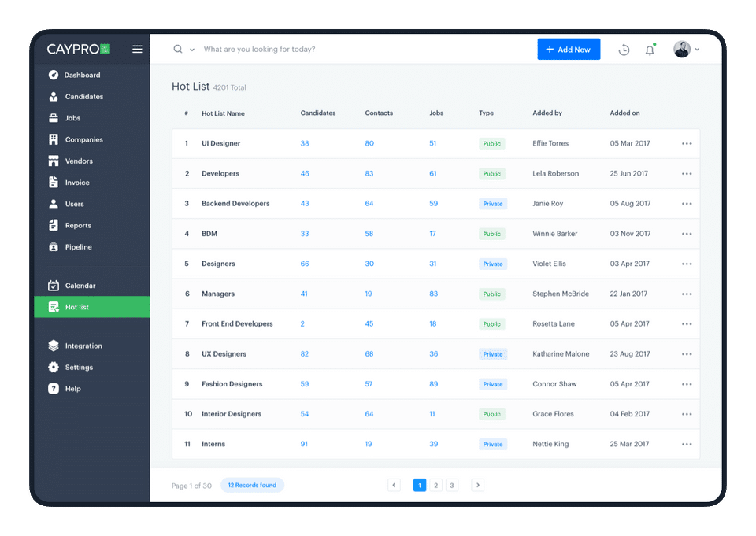Click the search magnifier icon
Viewport: 756px width, 536px height.
pos(178,49)
